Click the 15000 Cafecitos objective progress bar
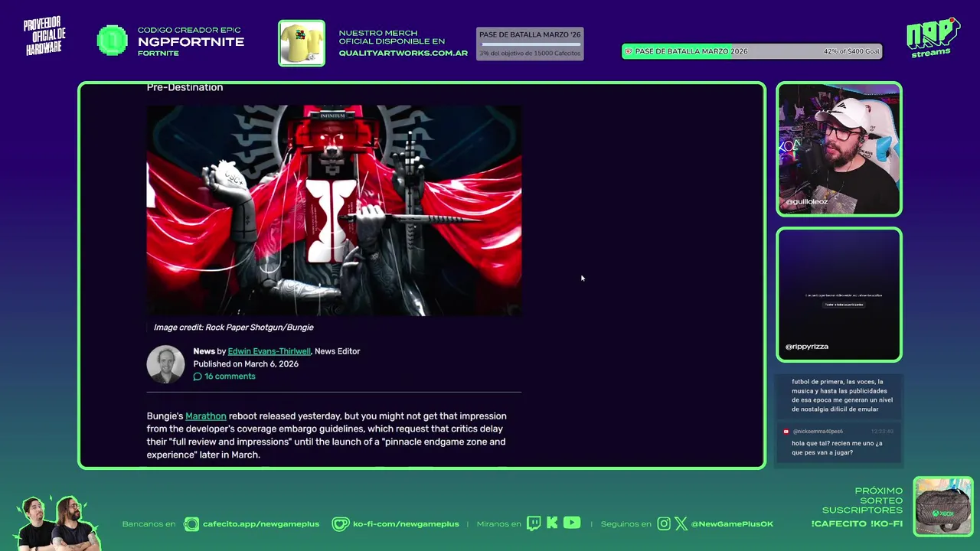 coord(530,44)
